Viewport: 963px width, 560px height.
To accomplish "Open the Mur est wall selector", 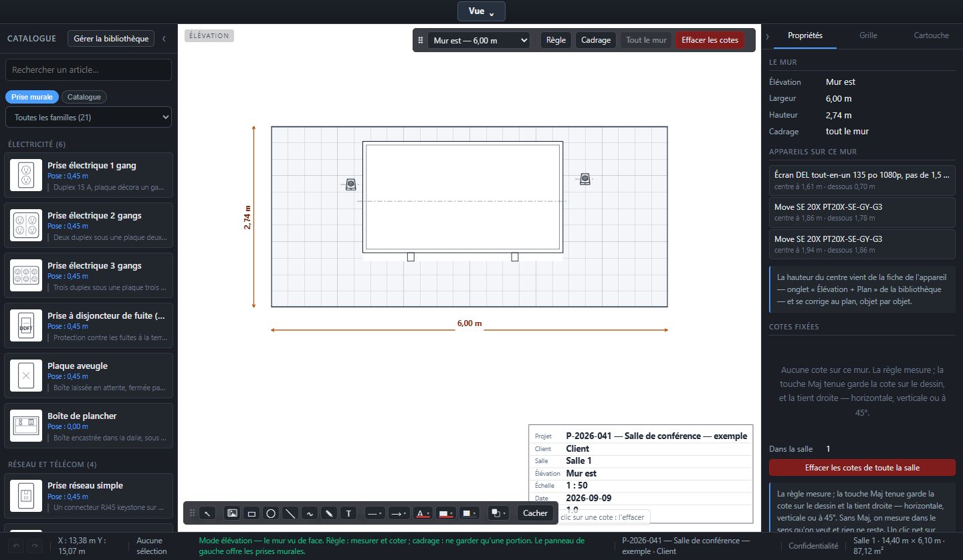I will [x=479, y=40].
